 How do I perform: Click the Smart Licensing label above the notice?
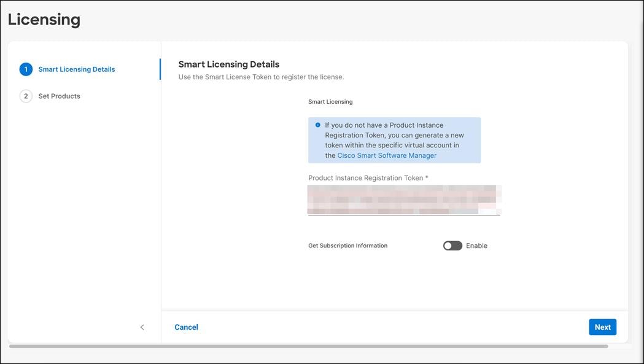(331, 101)
